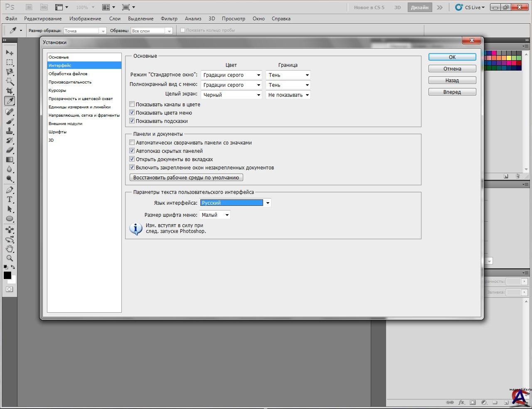Enable 'Показывать каналы в цвете' checkbox
The image size is (532, 409).
132,105
